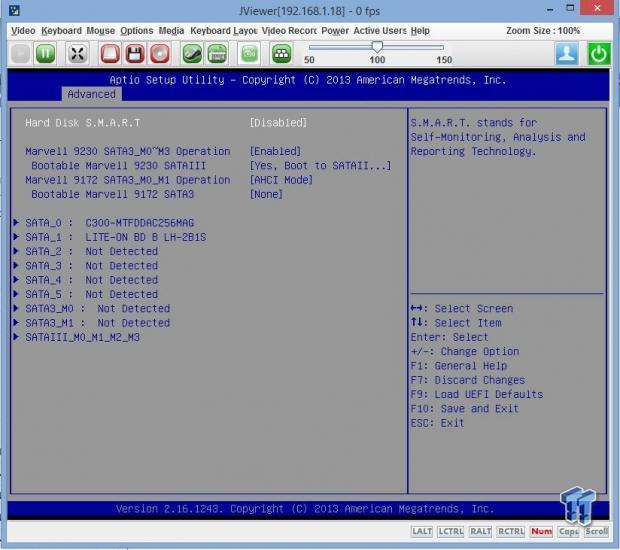The height and width of the screenshot is (550, 620).
Task: Toggle the LCTRL key indicator
Action: point(451,531)
